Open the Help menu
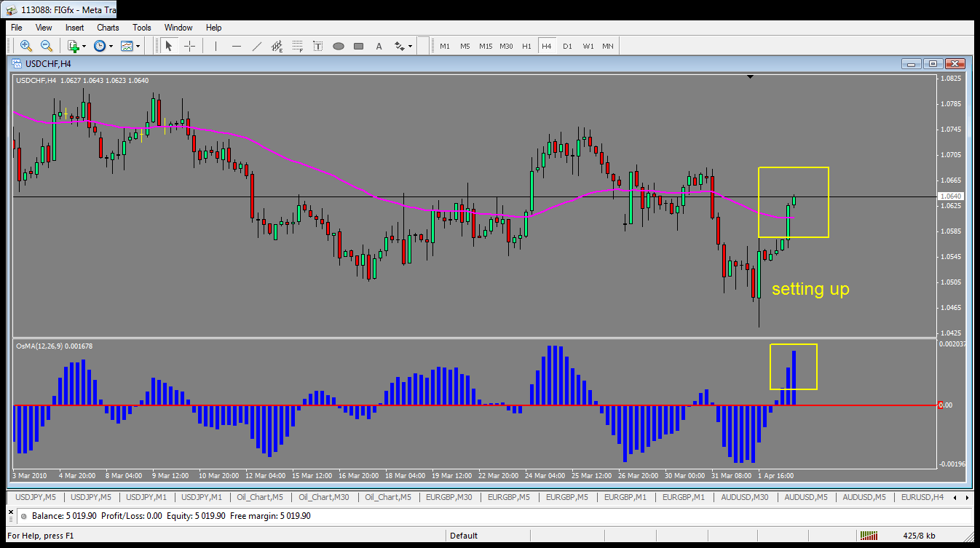Screen dimensions: 980x548 pos(213,28)
